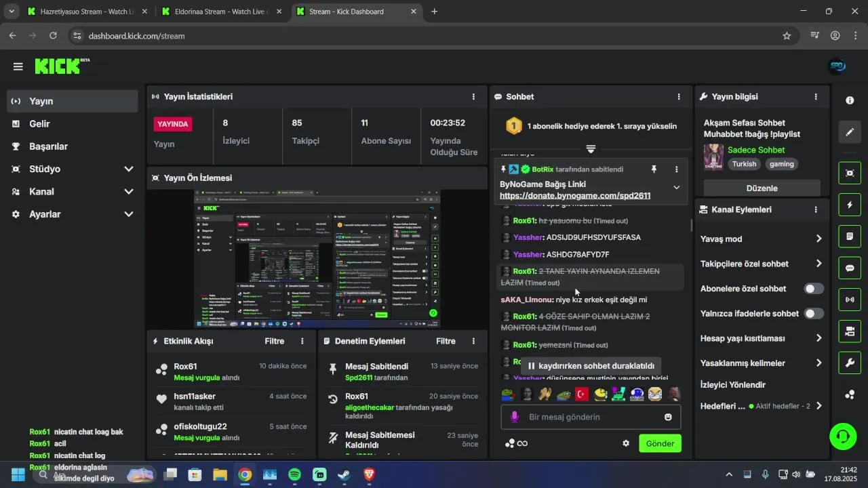Open Denetim Eylemleri three-dot menu
The height and width of the screenshot is (488, 868).
tap(473, 341)
